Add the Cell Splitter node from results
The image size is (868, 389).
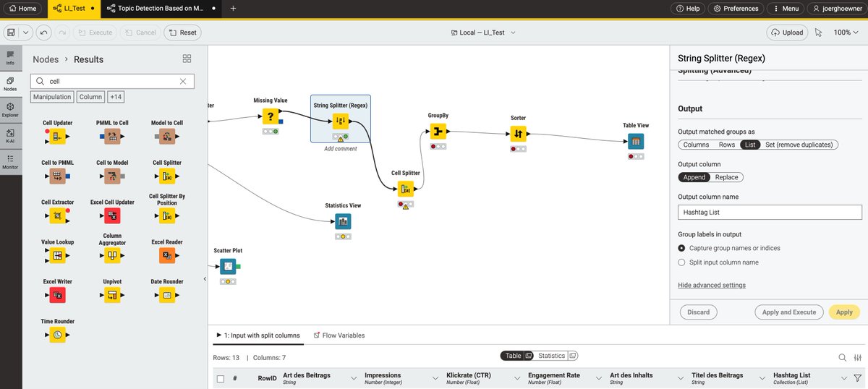click(x=167, y=176)
